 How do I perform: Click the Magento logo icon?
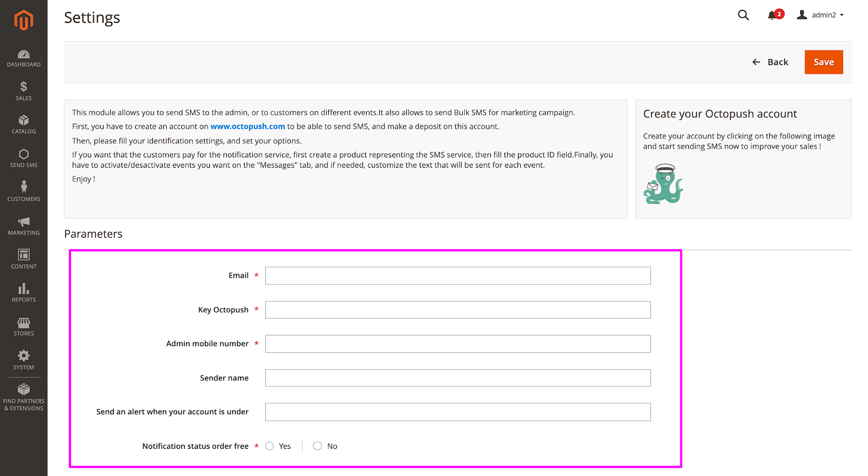[23, 21]
